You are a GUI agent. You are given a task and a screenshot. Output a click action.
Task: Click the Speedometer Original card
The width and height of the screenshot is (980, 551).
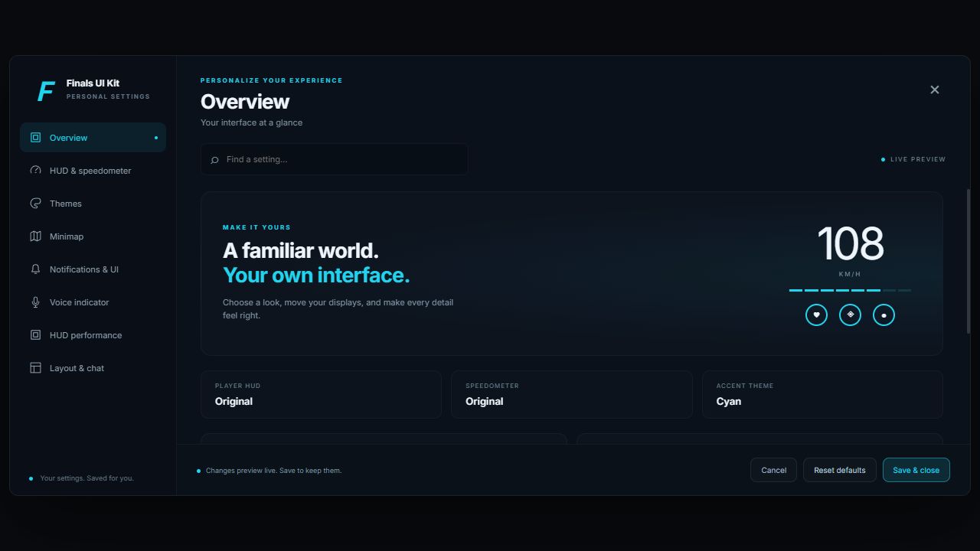click(571, 395)
